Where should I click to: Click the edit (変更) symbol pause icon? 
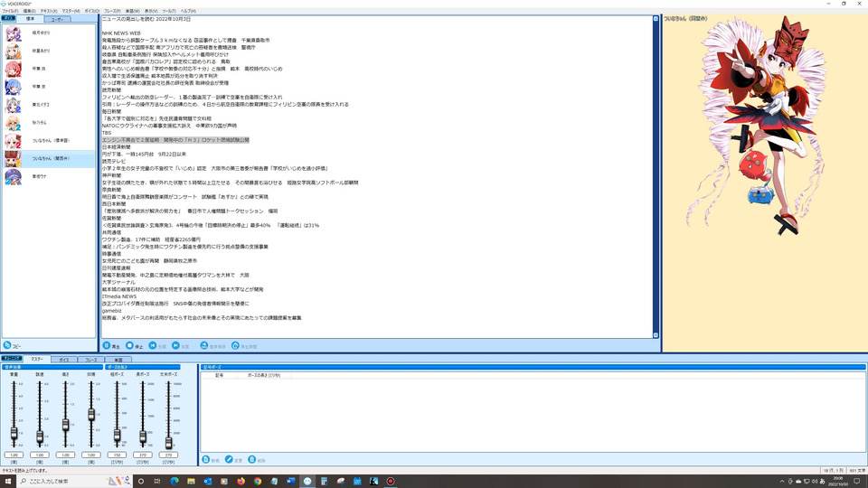tap(229, 459)
